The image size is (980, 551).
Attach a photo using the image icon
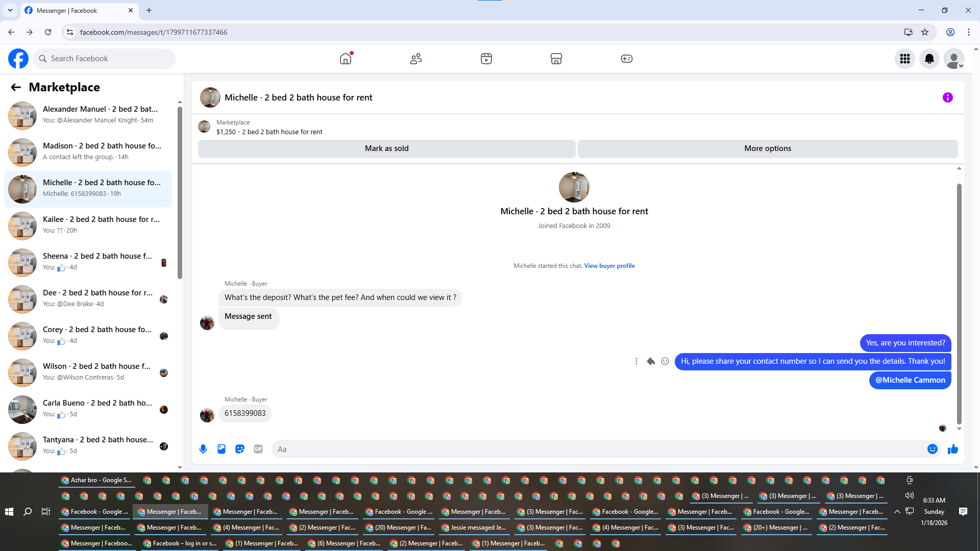tap(222, 449)
